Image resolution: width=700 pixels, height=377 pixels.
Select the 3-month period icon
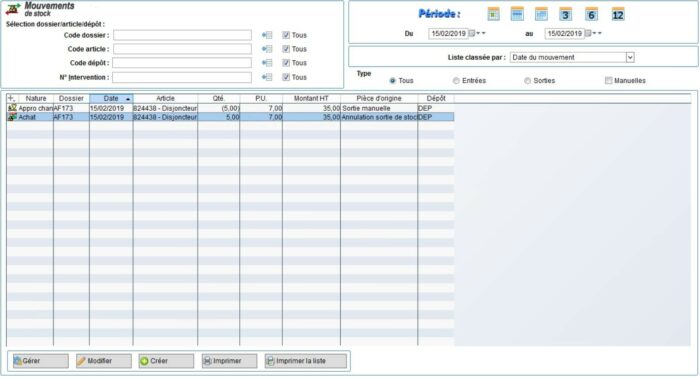[x=565, y=14]
